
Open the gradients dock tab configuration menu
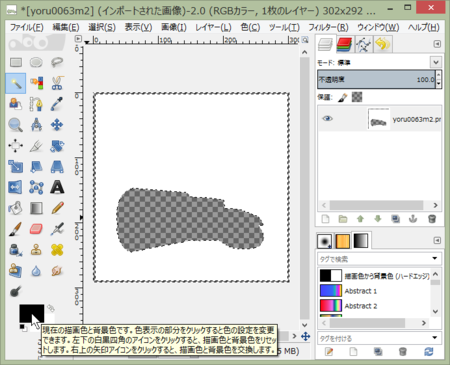437,241
